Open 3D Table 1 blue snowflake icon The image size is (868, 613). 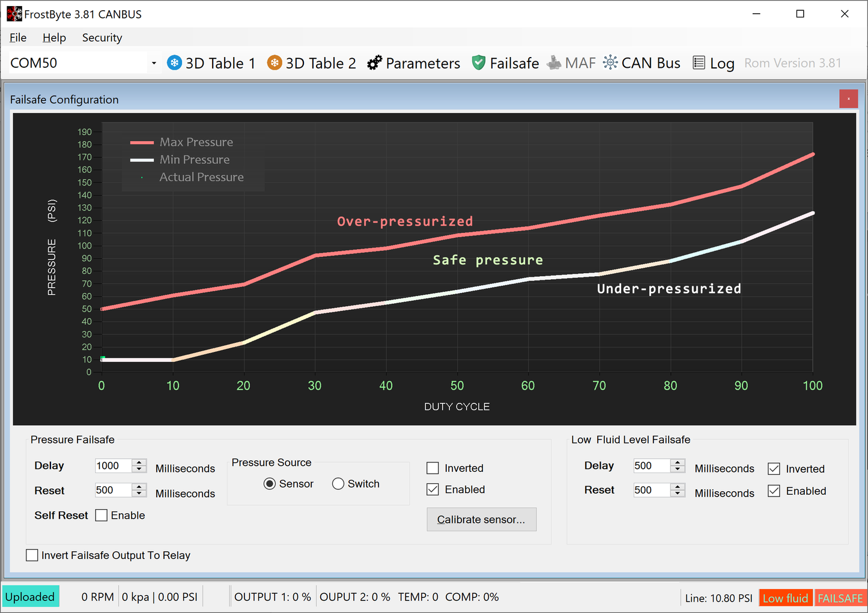(174, 63)
